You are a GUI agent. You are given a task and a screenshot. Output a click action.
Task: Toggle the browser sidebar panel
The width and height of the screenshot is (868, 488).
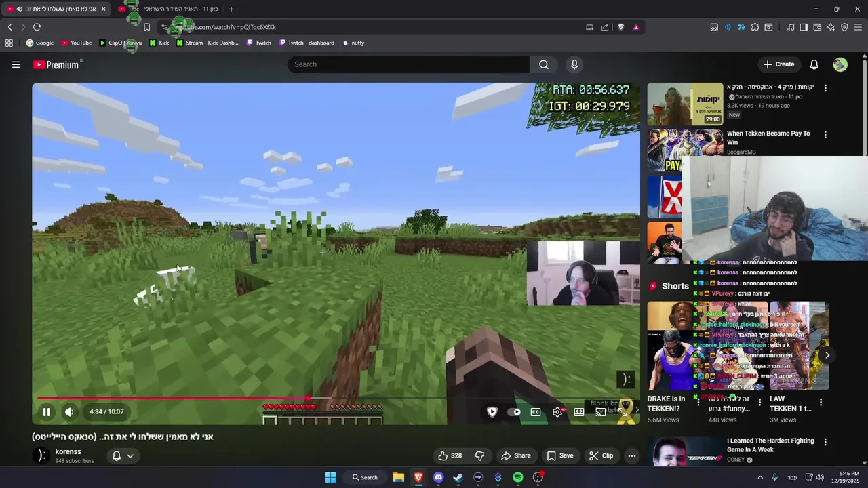pyautogui.click(x=804, y=27)
